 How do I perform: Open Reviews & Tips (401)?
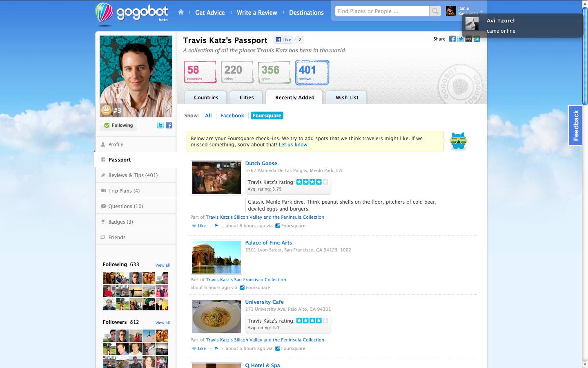(x=136, y=175)
